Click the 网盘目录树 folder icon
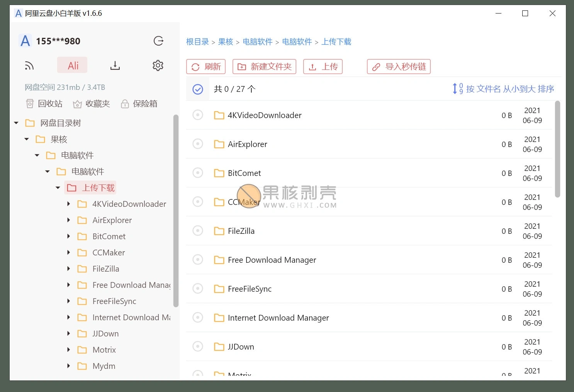Viewport: 574px width, 392px height. click(30, 123)
